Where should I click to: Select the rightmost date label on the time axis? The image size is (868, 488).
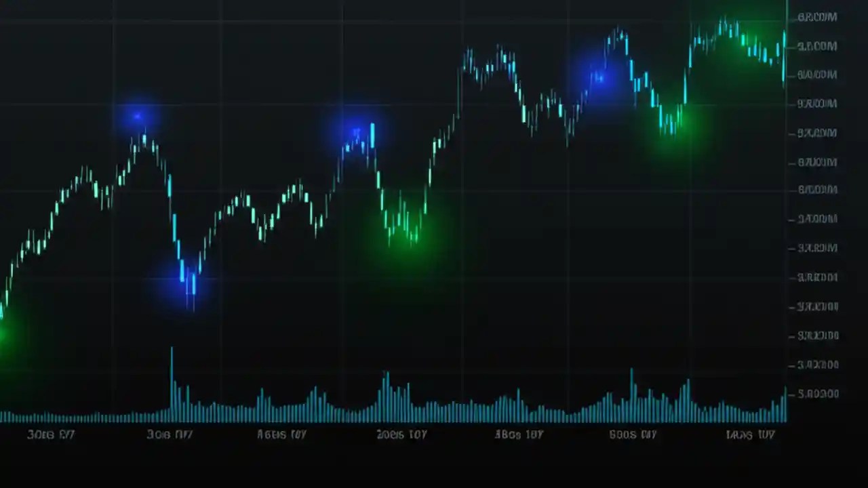749,434
